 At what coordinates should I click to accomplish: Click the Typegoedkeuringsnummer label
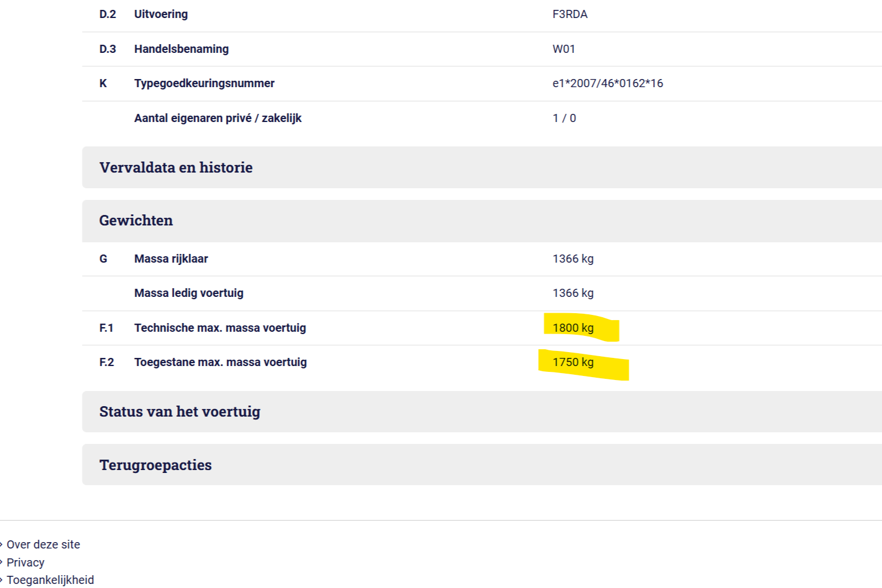(204, 83)
